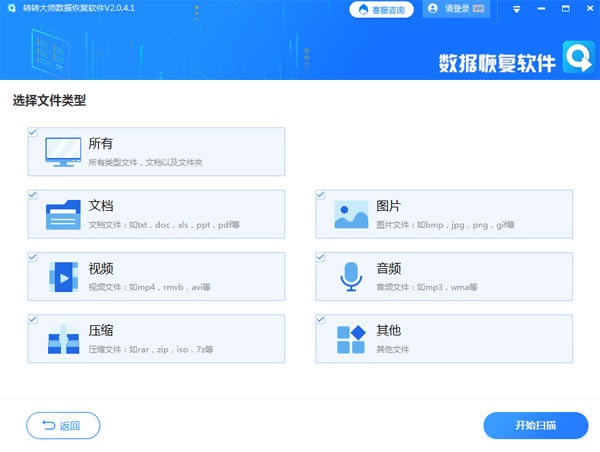Click the blue folder icon for 文档
The image size is (600, 452).
point(63,214)
